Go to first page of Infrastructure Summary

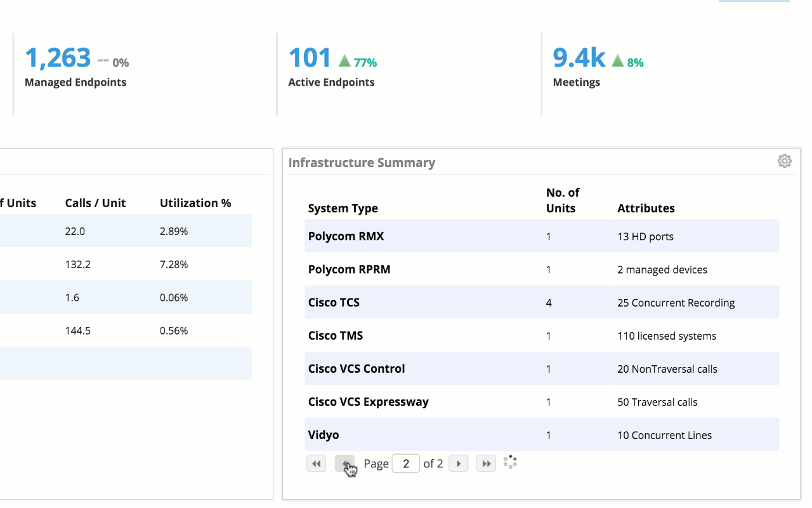[x=316, y=464]
